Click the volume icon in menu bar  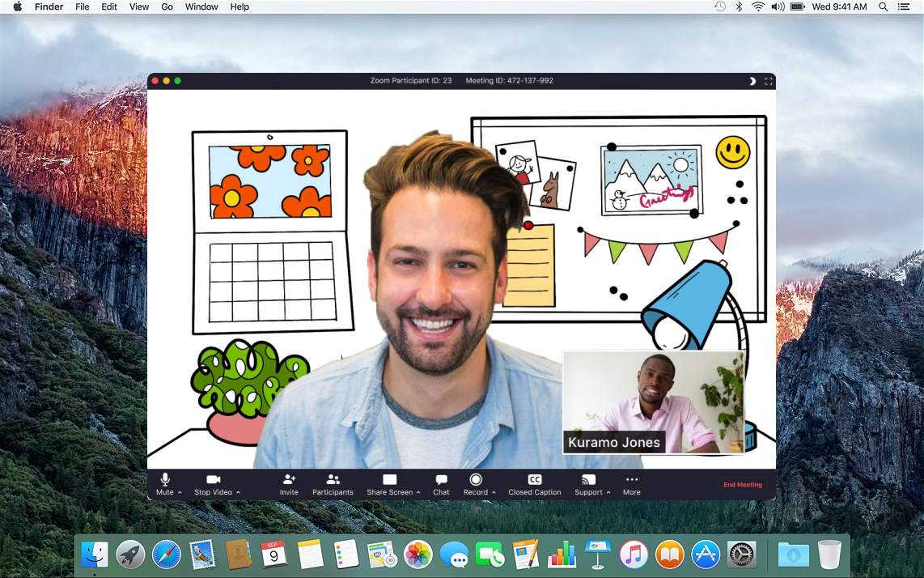pyautogui.click(x=777, y=6)
